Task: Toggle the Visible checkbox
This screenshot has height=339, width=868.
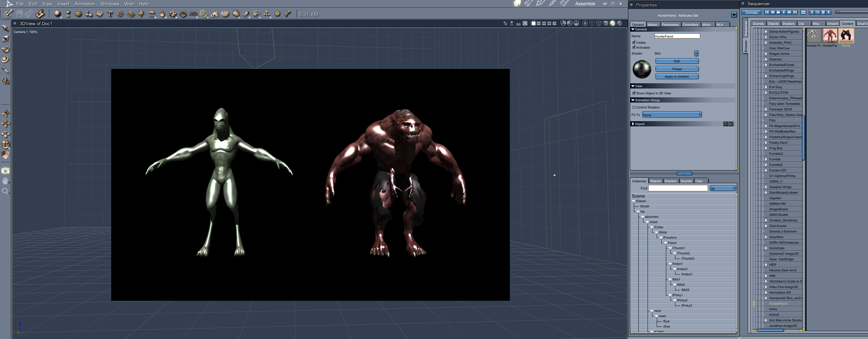Action: click(634, 42)
